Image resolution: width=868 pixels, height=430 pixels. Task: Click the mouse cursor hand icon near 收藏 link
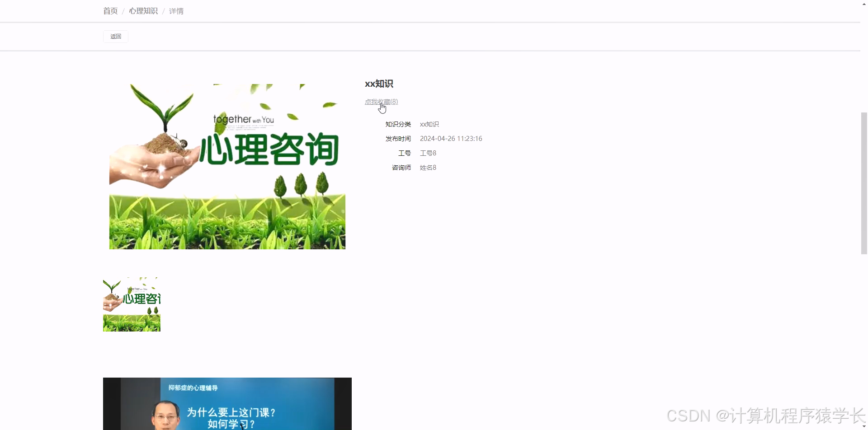(x=382, y=108)
